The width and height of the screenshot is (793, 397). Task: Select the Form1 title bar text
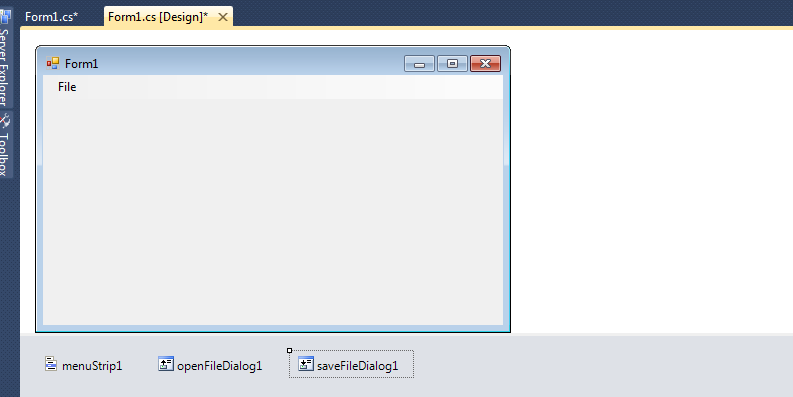pos(81,64)
